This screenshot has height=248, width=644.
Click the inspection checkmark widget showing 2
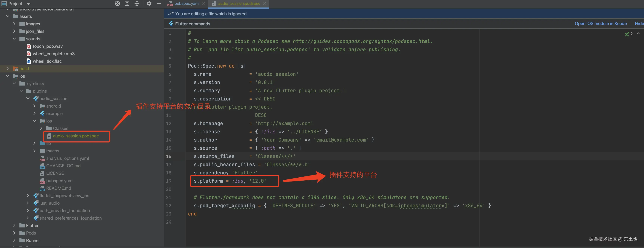(x=628, y=34)
